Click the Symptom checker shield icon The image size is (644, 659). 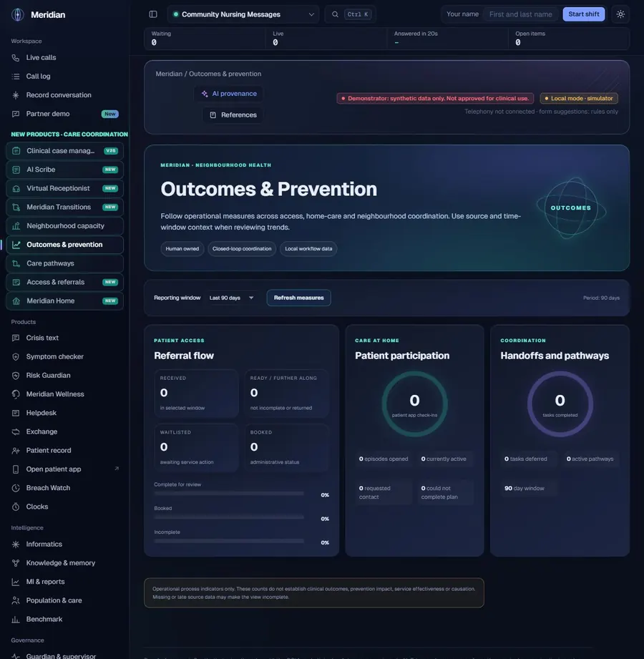coord(16,357)
